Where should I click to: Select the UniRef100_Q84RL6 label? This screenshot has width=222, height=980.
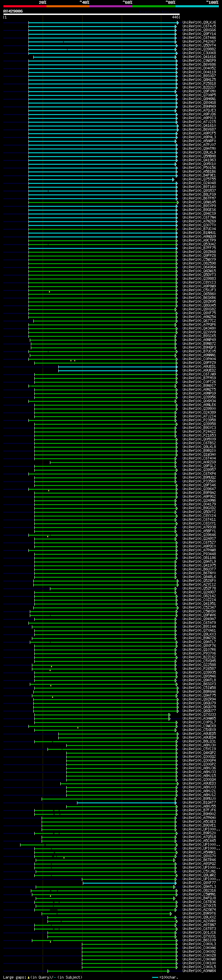coord(199,577)
